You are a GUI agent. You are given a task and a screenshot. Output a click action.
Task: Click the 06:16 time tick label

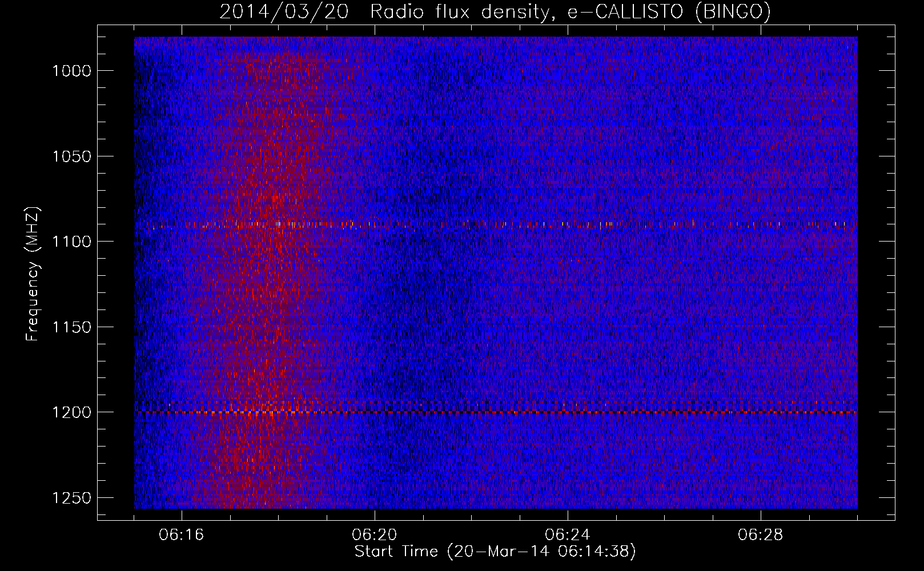182,535
